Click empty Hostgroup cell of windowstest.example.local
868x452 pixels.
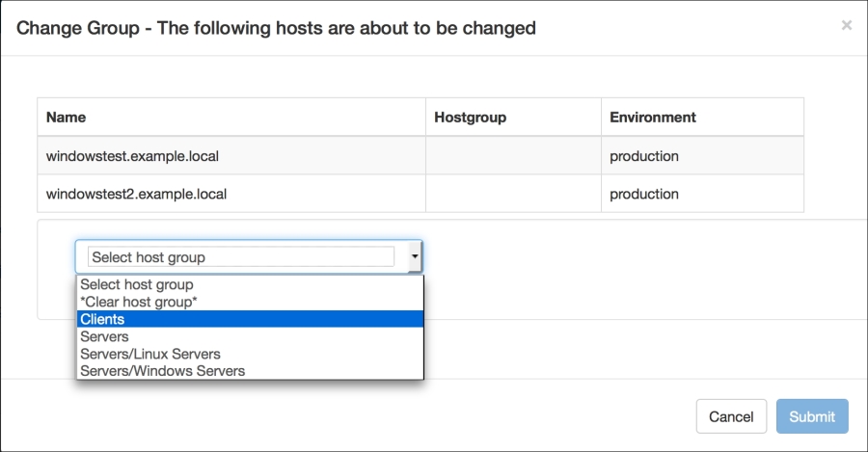(513, 155)
